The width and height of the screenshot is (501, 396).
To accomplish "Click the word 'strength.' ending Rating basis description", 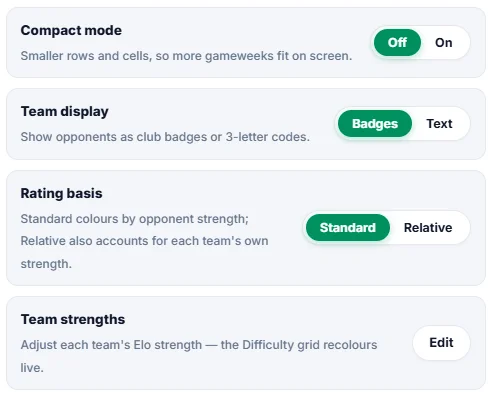I will pyautogui.click(x=46, y=264).
